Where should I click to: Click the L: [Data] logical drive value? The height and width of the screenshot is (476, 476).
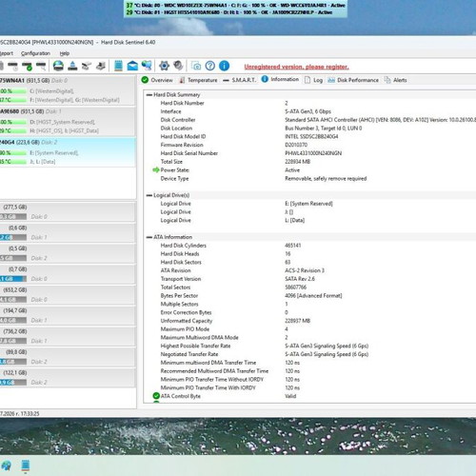pos(294,220)
